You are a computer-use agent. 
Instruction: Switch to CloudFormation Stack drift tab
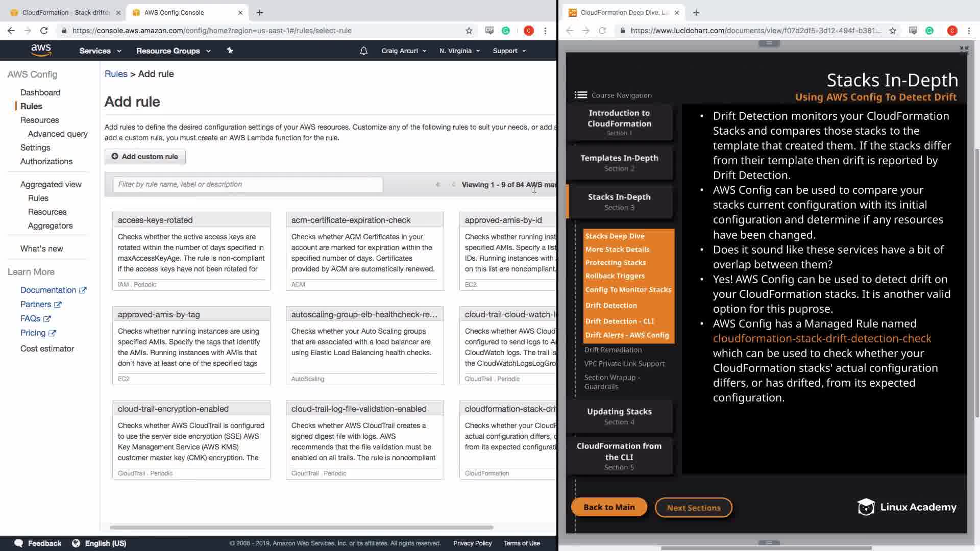(x=65, y=12)
